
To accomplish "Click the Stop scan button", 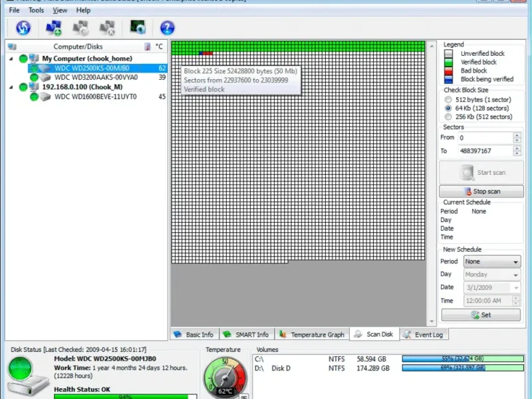I will [481, 192].
